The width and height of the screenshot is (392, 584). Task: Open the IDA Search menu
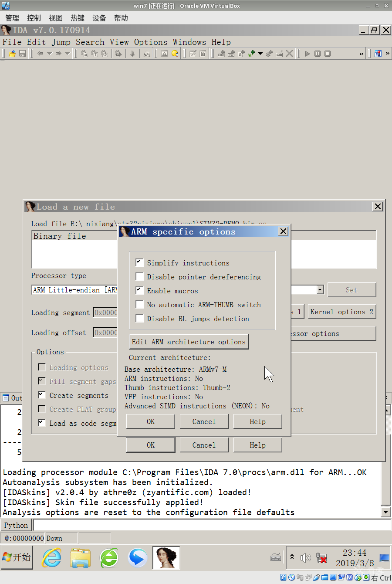click(x=90, y=42)
